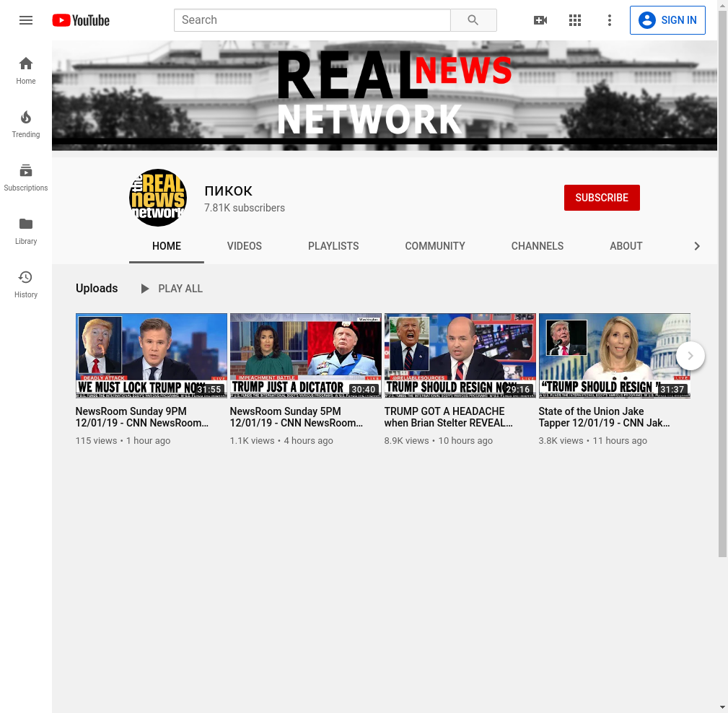The width and height of the screenshot is (728, 713).
Task: Open Trending in sidebar
Action: click(26, 124)
